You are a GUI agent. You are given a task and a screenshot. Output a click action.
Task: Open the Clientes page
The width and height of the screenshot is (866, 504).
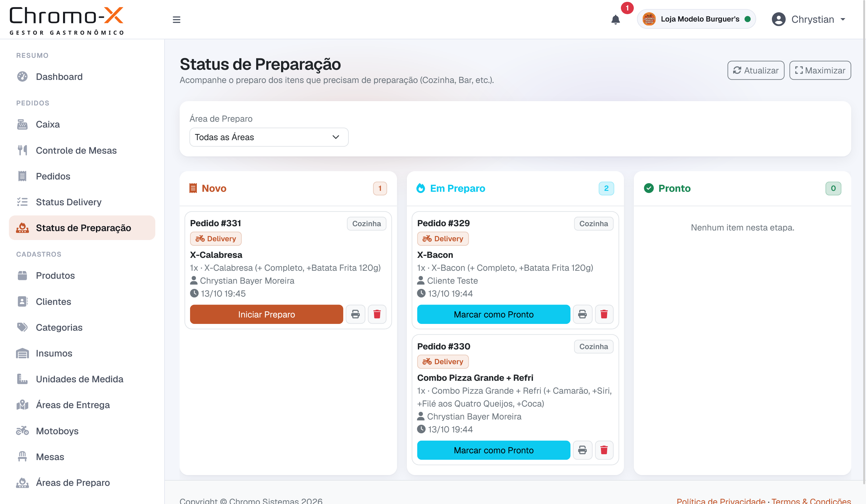(82, 301)
